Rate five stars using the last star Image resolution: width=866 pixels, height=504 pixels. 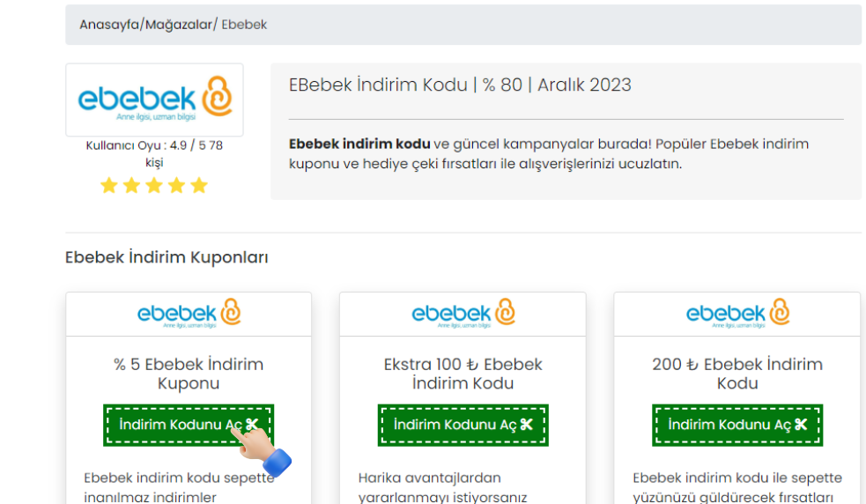pyautogui.click(x=199, y=185)
